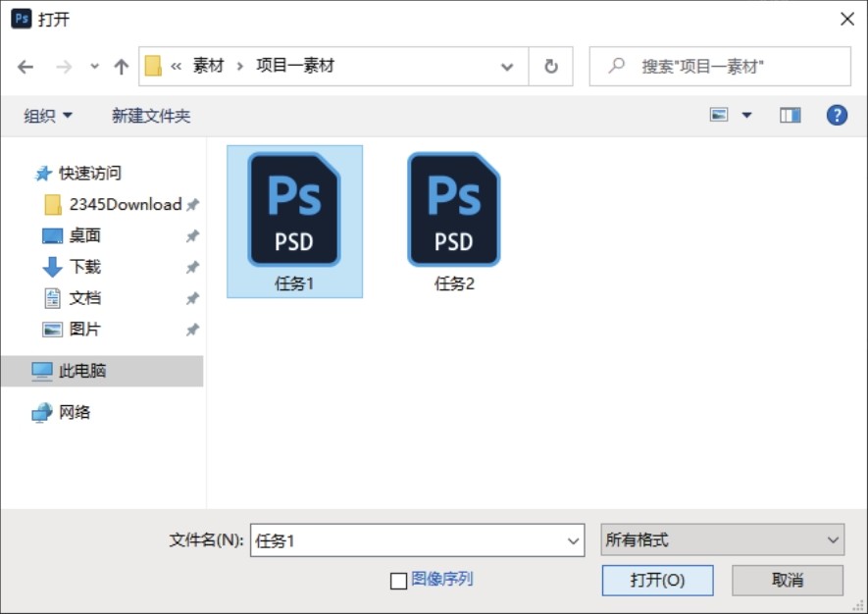Click the magnifier search icon
Image resolution: width=868 pixels, height=614 pixels.
pos(616,66)
